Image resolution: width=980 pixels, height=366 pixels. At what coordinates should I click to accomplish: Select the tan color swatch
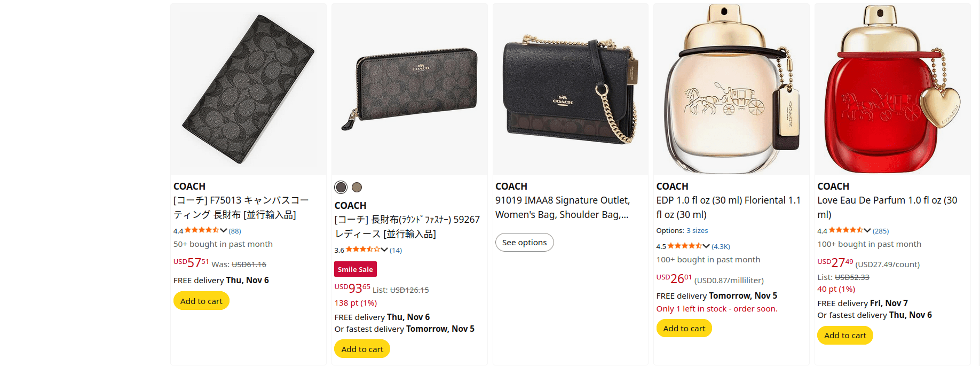[357, 187]
